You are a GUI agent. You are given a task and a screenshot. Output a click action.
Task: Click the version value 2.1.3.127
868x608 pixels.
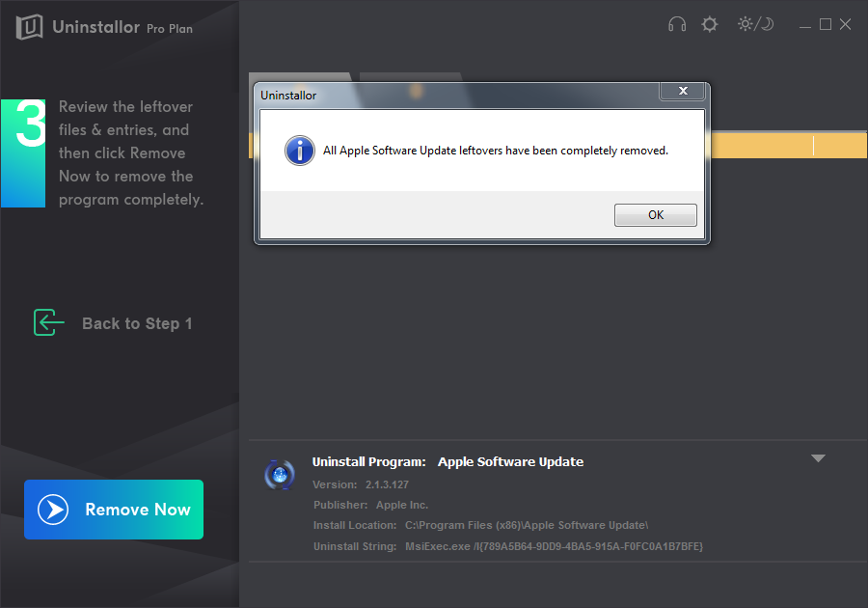point(387,484)
